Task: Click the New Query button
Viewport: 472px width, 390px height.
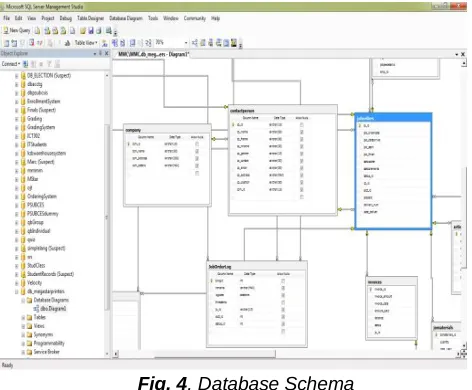Action: pyautogui.click(x=17, y=30)
